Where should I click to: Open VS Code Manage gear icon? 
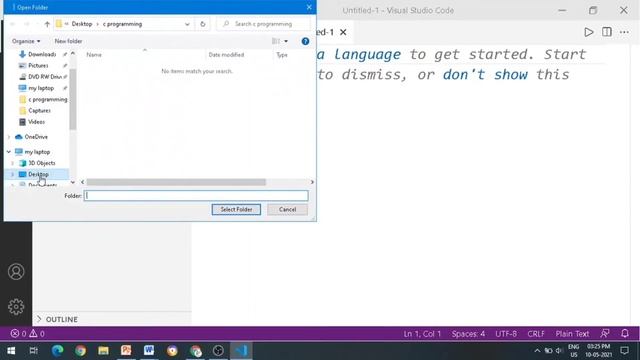coord(16,307)
